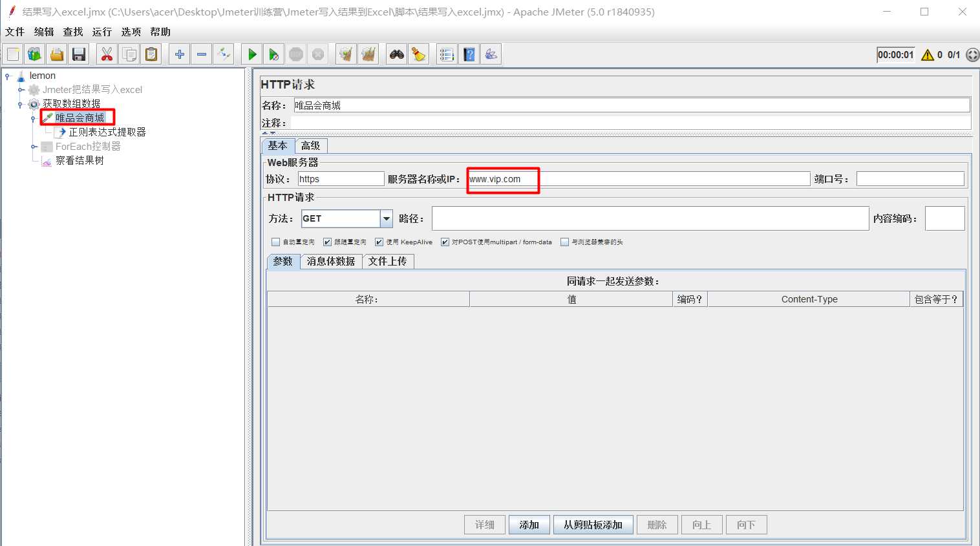
Task: Reset search with yellow brush icon
Action: pos(419,54)
